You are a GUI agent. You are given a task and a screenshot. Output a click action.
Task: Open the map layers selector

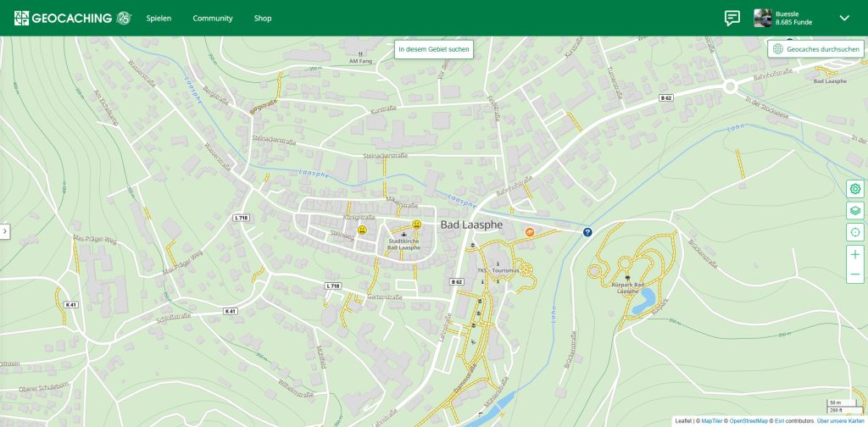click(854, 211)
